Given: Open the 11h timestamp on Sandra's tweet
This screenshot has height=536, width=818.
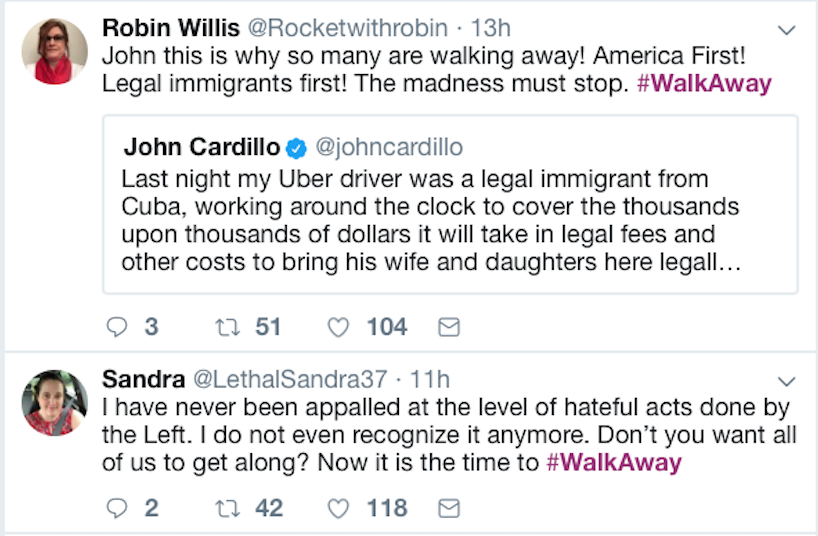Looking at the screenshot, I should (429, 379).
